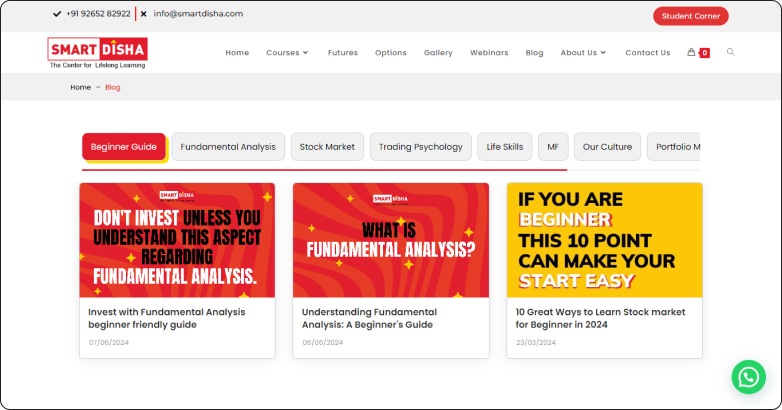Open the Contact Us menu item
Viewport: 782px width, 410px height.
coord(648,52)
